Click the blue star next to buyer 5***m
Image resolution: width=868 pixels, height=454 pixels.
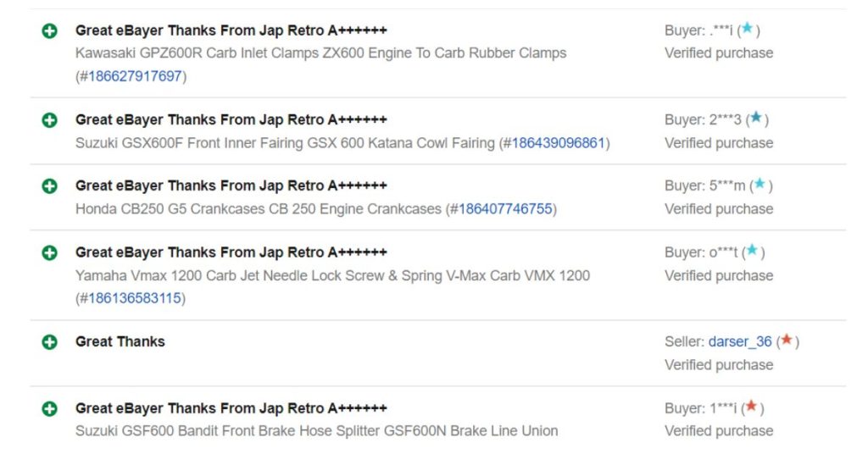(760, 184)
